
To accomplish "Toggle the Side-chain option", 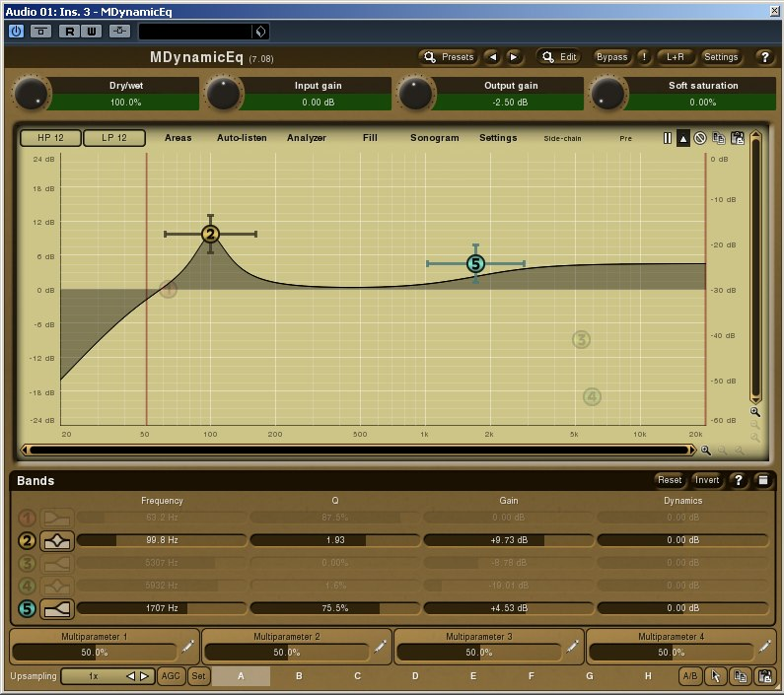I will 562,138.
